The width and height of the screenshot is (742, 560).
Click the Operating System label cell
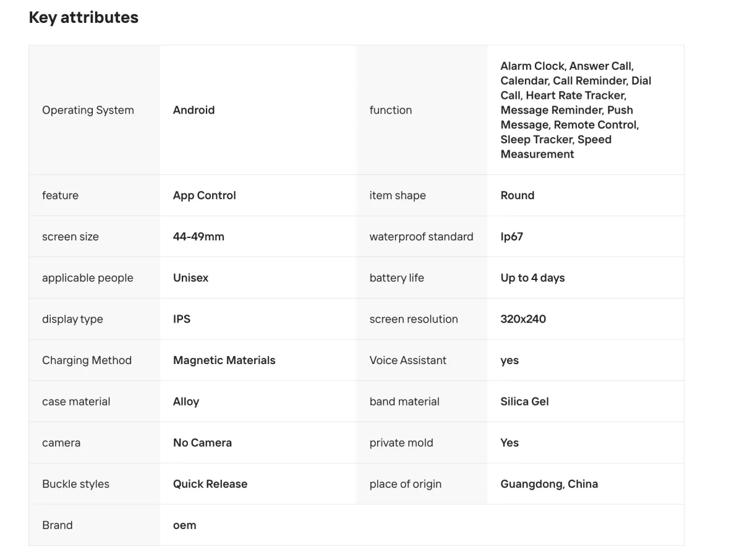point(88,110)
